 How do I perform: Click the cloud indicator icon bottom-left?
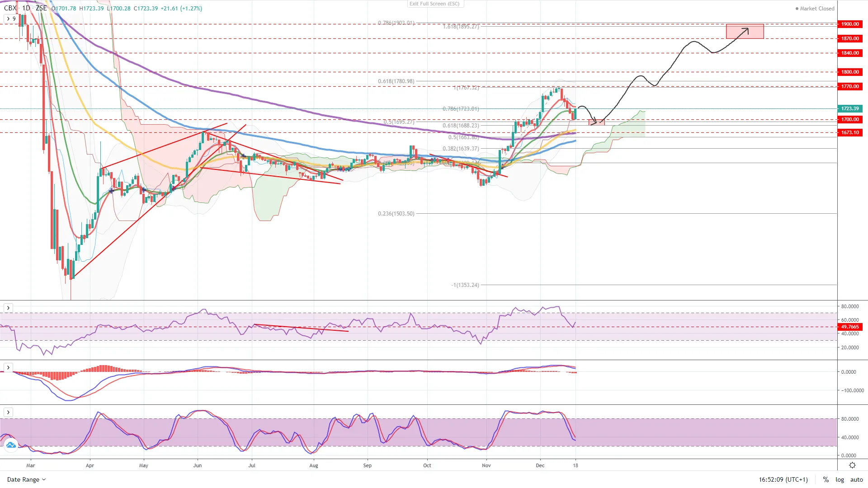pyautogui.click(x=11, y=445)
